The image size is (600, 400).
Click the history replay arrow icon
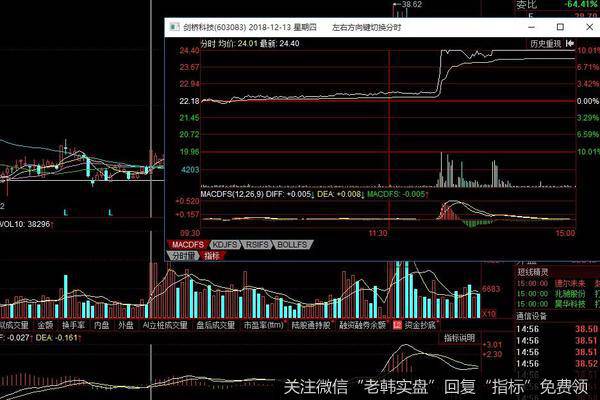click(570, 44)
